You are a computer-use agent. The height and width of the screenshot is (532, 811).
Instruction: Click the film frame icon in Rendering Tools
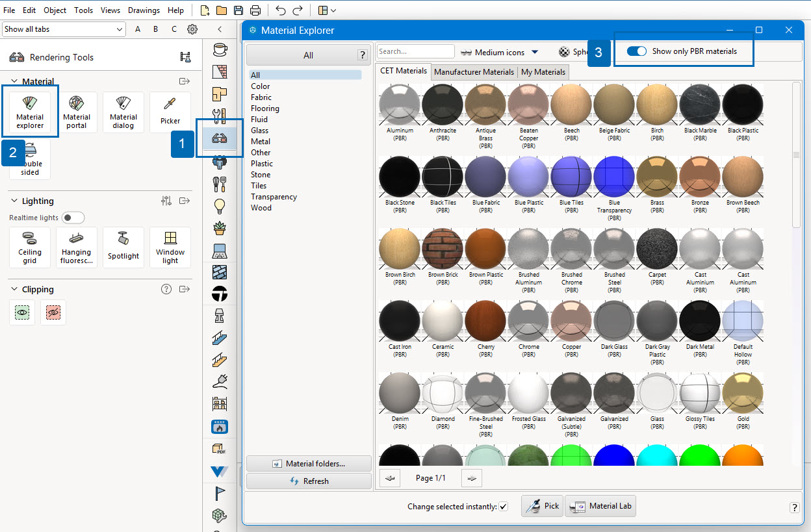click(x=185, y=57)
